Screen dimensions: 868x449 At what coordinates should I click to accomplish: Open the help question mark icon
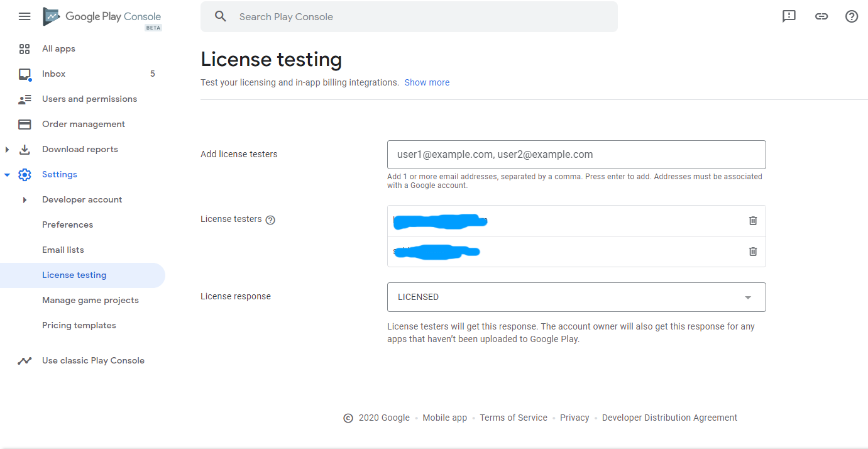point(852,16)
